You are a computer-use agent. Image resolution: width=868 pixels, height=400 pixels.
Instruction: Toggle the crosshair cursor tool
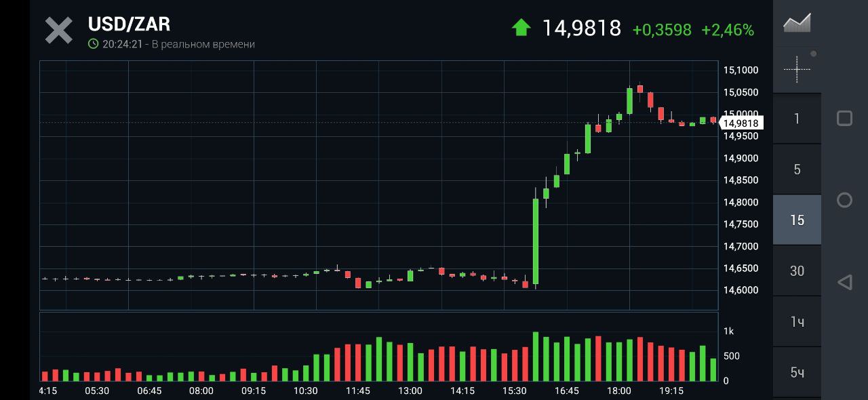click(x=797, y=69)
